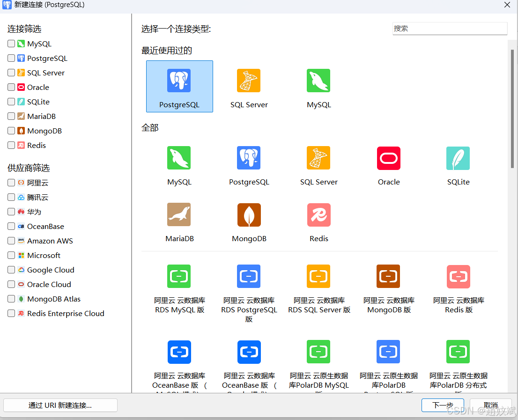Check the Microsoft vendor filter
The width and height of the screenshot is (518, 420).
coord(11,255)
